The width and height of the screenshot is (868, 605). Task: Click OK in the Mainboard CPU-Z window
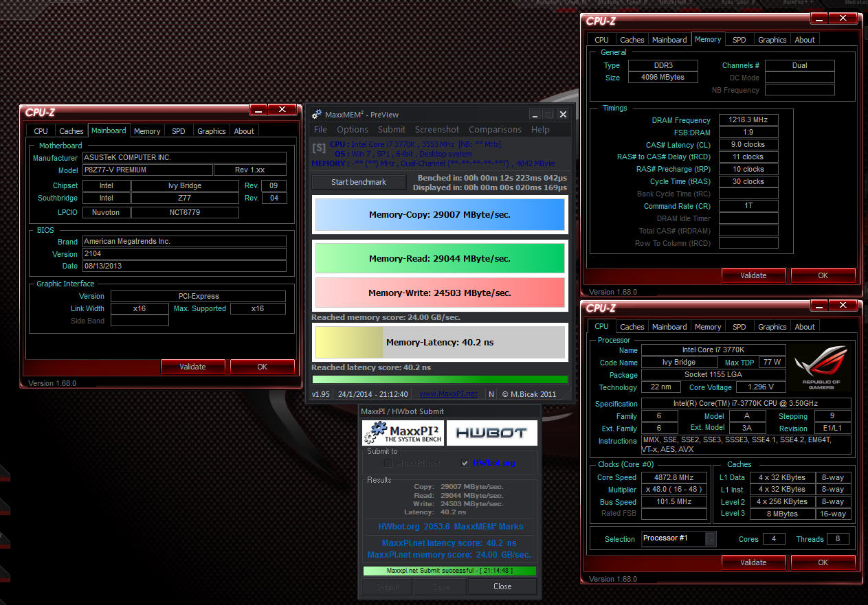pyautogui.click(x=262, y=367)
